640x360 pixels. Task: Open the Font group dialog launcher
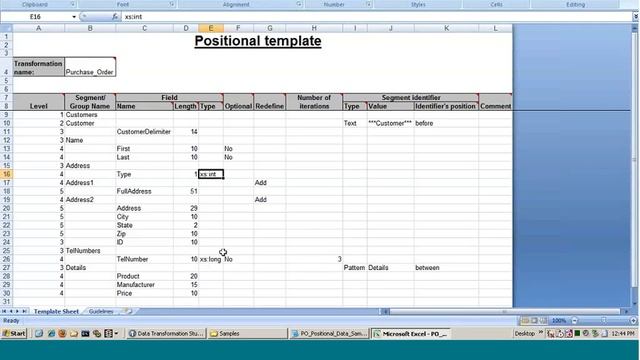(172, 4)
